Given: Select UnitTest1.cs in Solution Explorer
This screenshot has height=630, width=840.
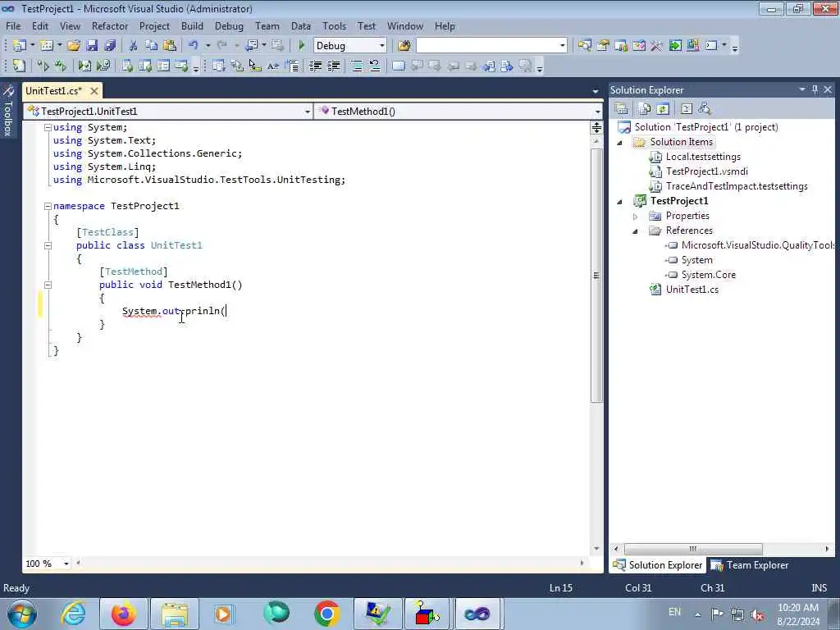Looking at the screenshot, I should click(692, 290).
